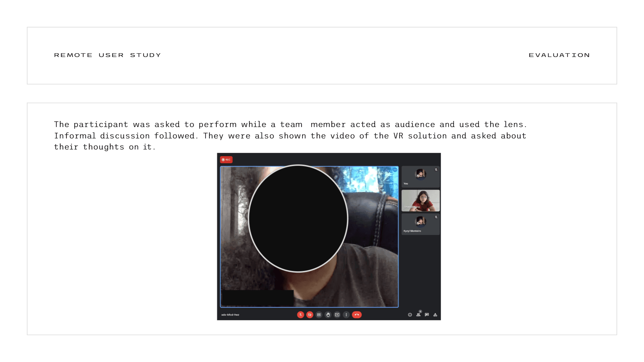The image size is (644, 362).
Task: Unmute the microphone in the call bar
Action: (301, 315)
